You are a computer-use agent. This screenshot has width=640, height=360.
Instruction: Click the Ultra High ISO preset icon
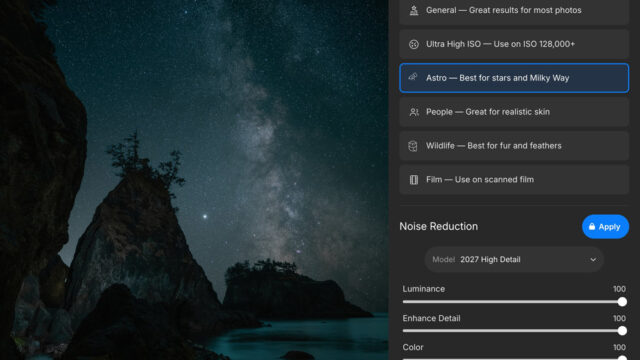tap(413, 44)
